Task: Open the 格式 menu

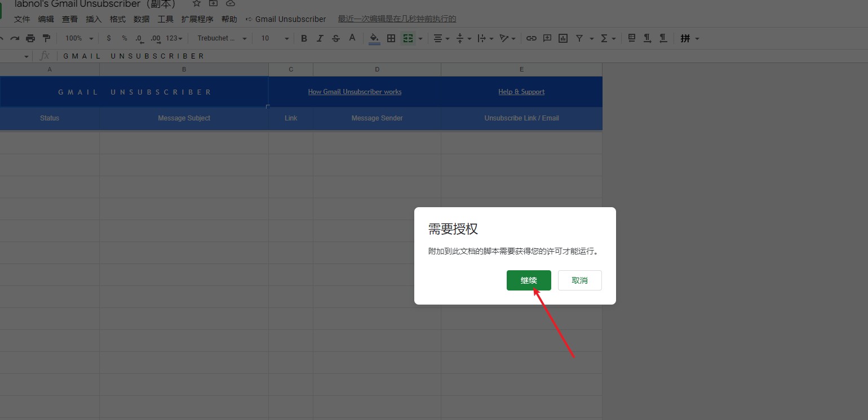Action: pyautogui.click(x=118, y=19)
